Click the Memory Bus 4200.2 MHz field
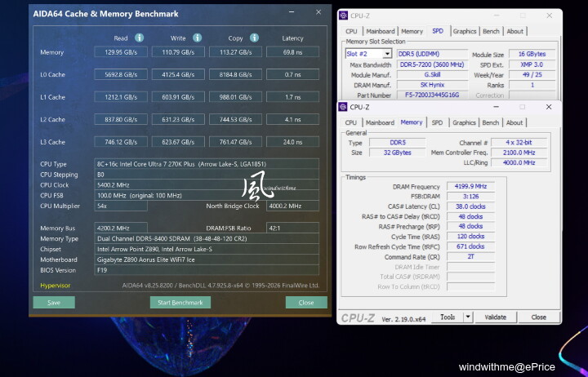Image resolution: width=588 pixels, height=377 pixels. coord(121,228)
